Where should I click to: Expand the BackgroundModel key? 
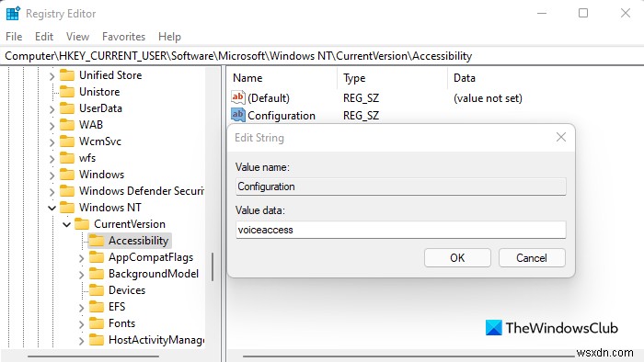click(81, 275)
